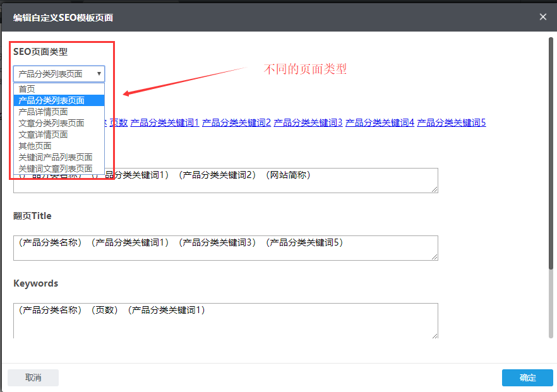The height and width of the screenshot is (392, 557).
Task: Select 关键词产品列表页面 option
Action: 56,157
